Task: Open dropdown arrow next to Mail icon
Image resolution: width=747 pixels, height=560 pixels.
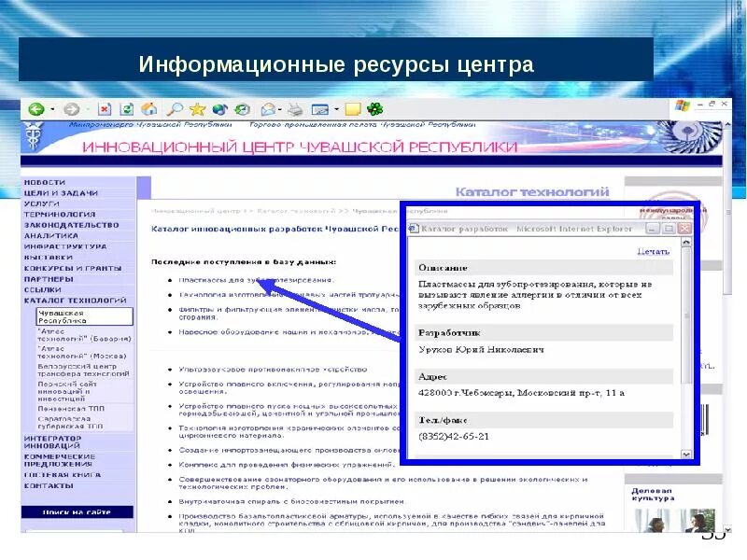Action: point(280,109)
